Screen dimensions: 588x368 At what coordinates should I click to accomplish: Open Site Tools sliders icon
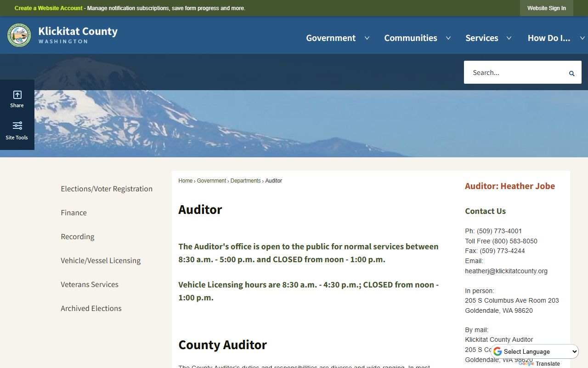pyautogui.click(x=17, y=126)
